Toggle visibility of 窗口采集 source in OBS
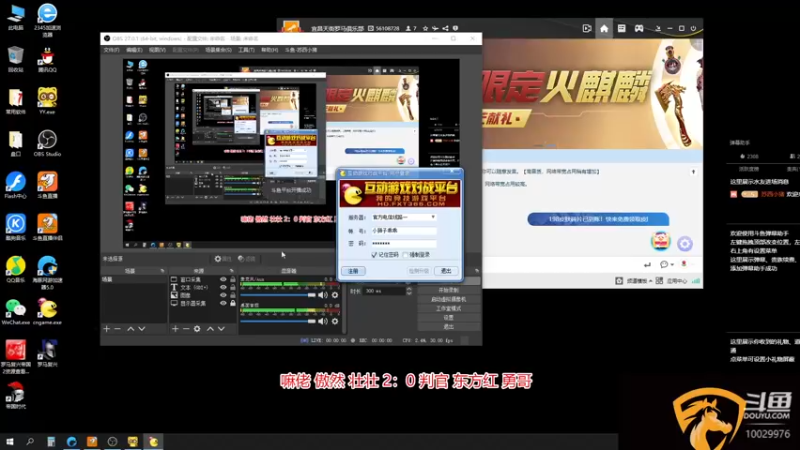Image resolution: width=800 pixels, height=450 pixels. (x=223, y=280)
